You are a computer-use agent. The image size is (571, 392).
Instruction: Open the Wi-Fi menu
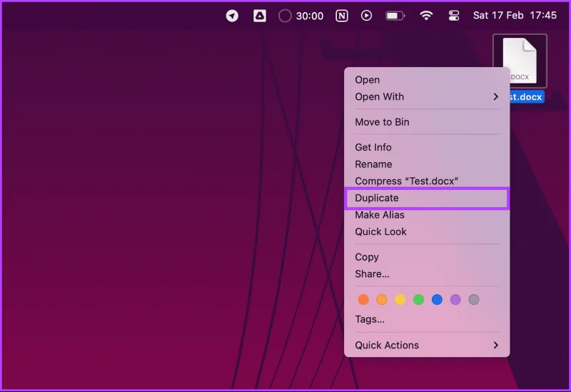(426, 15)
